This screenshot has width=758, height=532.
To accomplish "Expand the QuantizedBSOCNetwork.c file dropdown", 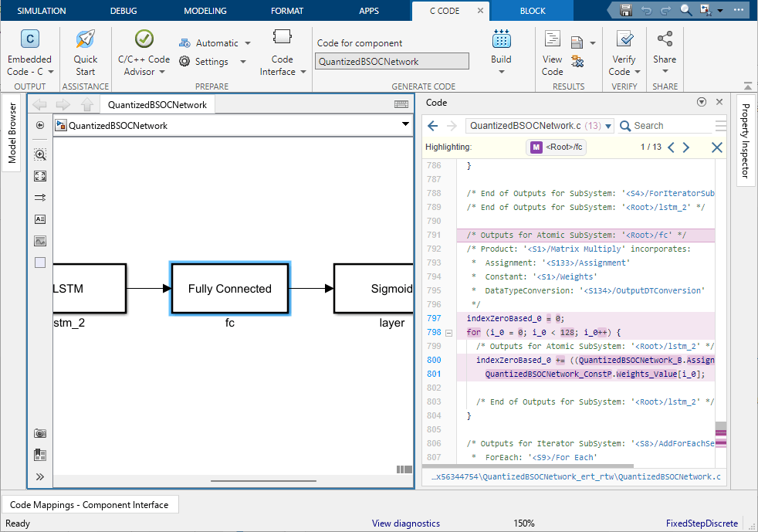I will 608,126.
